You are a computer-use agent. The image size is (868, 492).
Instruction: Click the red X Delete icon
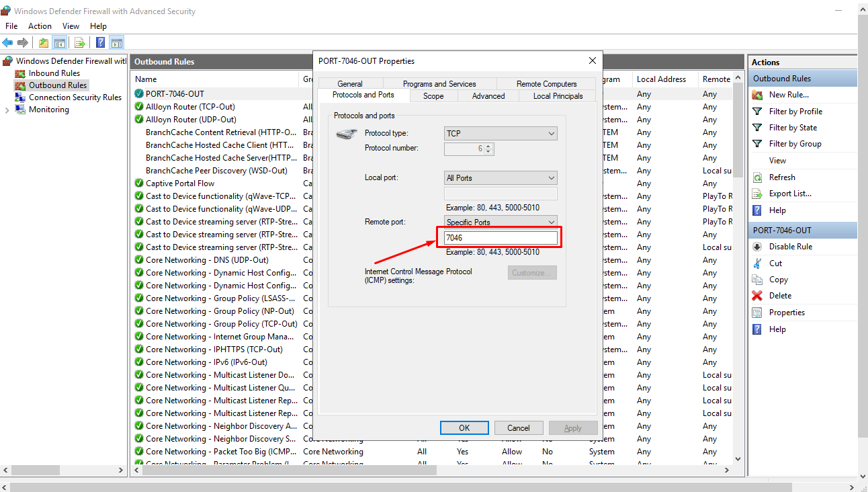tap(757, 296)
